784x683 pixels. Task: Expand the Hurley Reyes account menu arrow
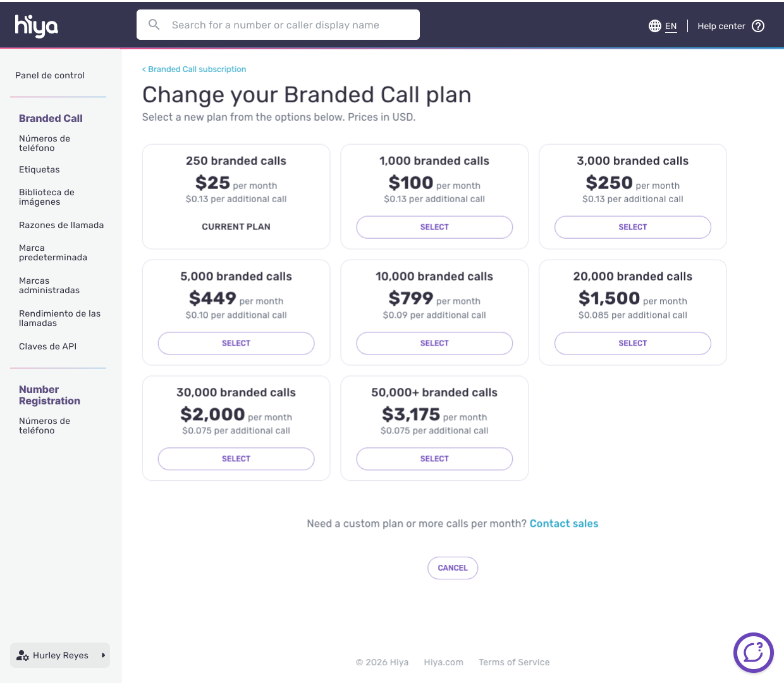tap(103, 655)
